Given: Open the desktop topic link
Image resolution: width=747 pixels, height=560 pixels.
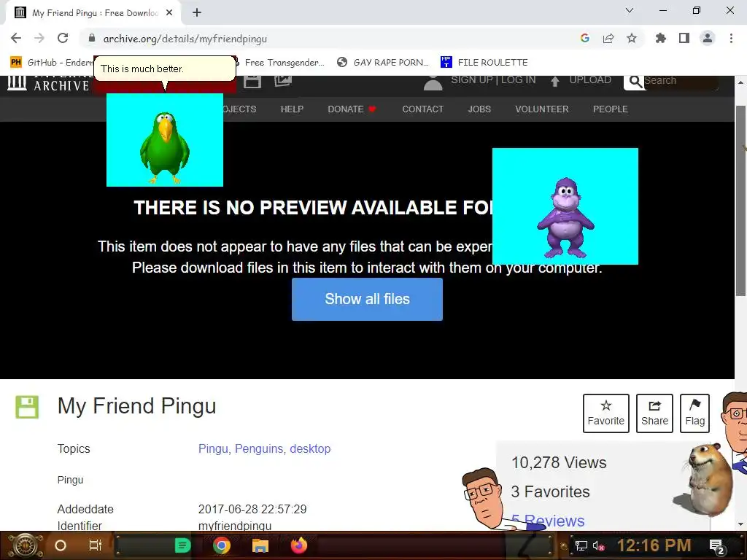Looking at the screenshot, I should (x=310, y=448).
